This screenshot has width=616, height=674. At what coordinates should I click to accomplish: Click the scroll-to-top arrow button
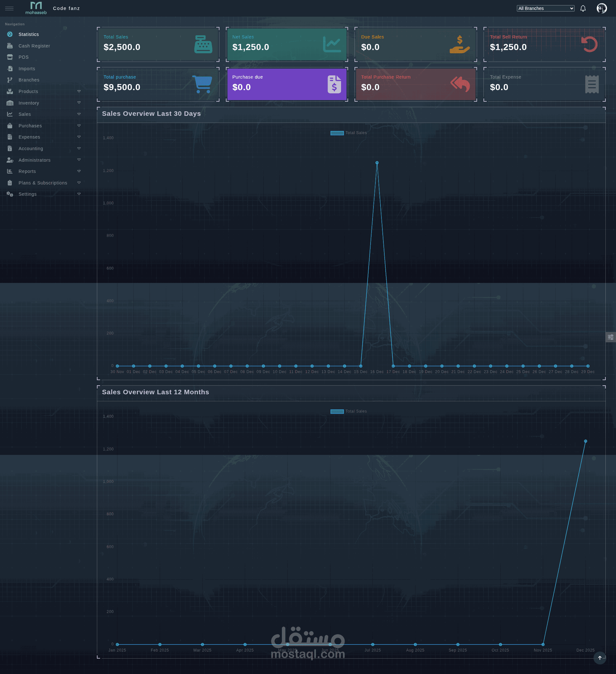[600, 658]
